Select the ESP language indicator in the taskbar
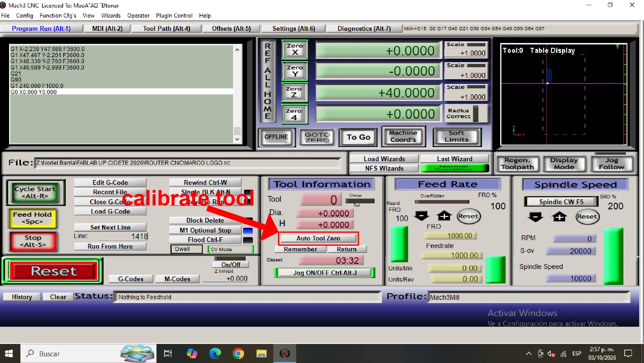The width and height of the screenshot is (644, 363). (x=577, y=353)
